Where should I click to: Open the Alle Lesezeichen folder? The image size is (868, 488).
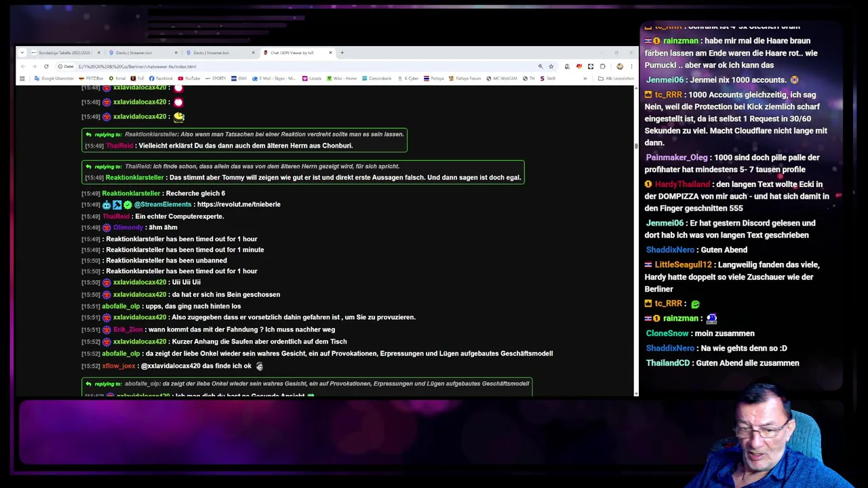616,79
